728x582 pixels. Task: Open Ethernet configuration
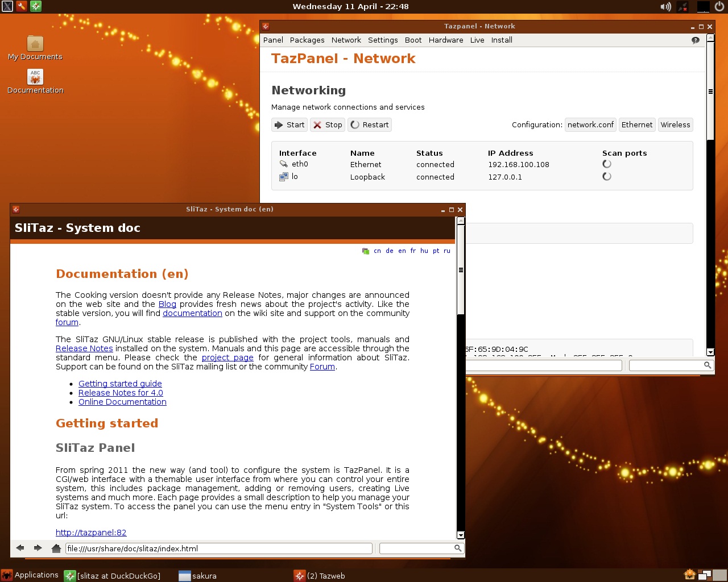(x=637, y=125)
